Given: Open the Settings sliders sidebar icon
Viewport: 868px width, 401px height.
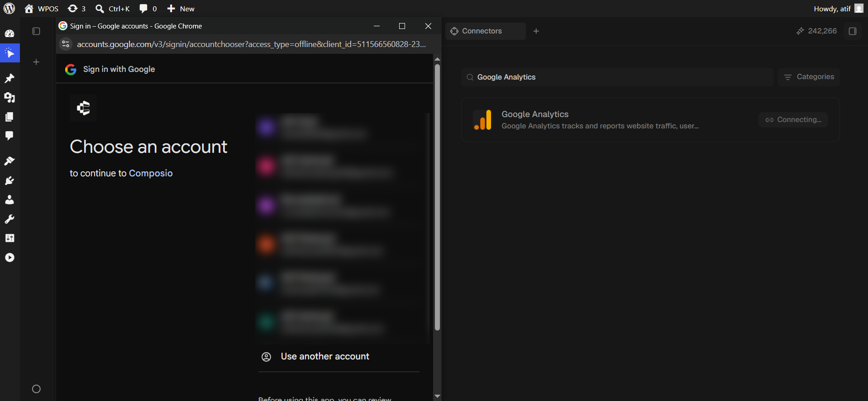Looking at the screenshot, I should 10,238.
